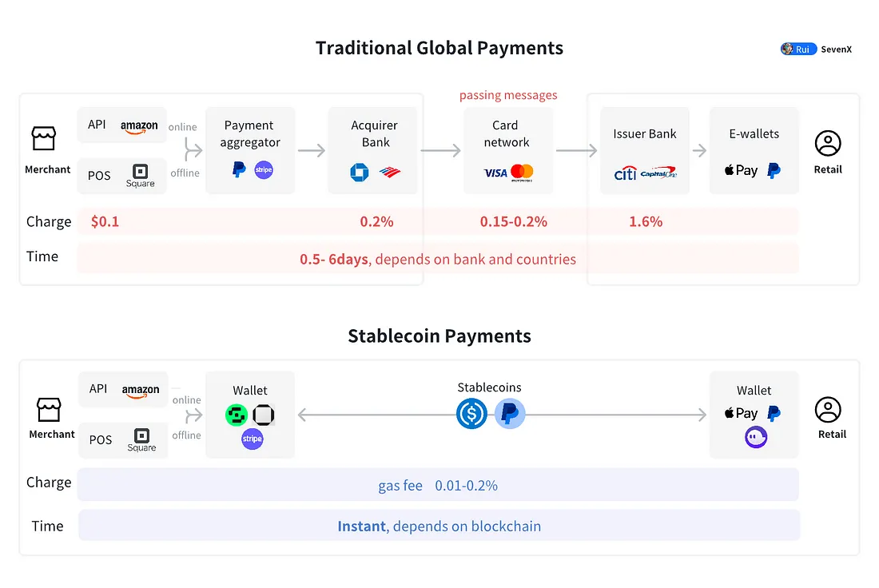Viewport: 879px width, 588px height.
Task: Click the purple Phantom wallet icon
Action: click(x=755, y=437)
